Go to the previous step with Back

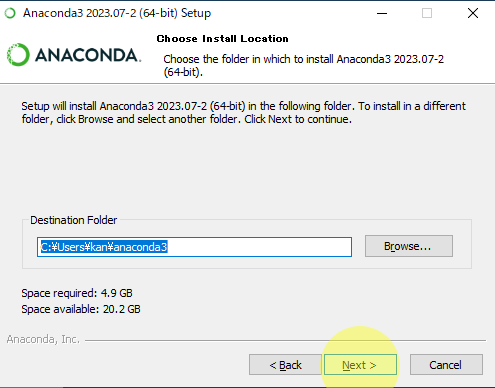tap(285, 365)
